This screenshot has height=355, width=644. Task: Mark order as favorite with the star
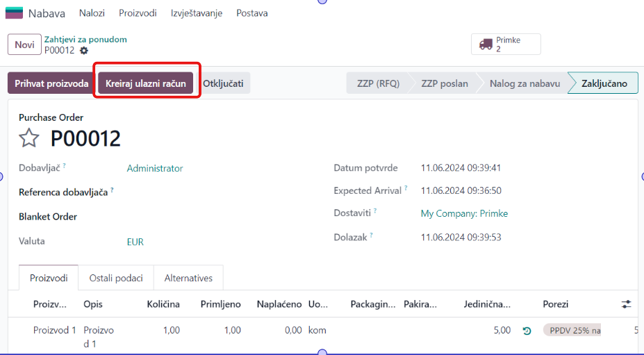pos(28,138)
